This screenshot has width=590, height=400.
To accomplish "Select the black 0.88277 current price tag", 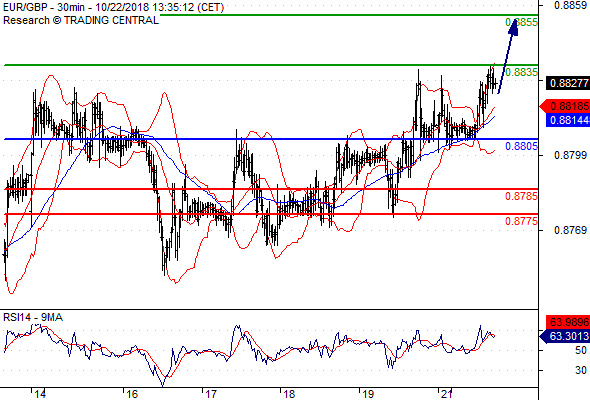I will click(569, 83).
